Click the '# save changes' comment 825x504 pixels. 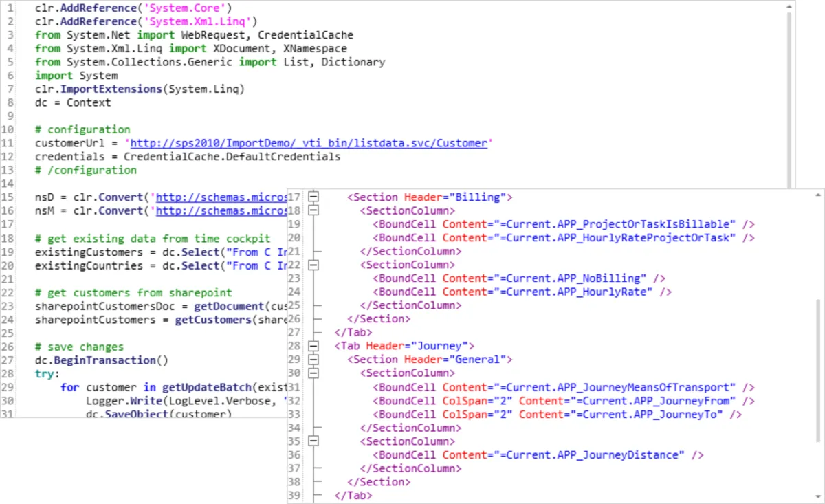pyautogui.click(x=80, y=347)
